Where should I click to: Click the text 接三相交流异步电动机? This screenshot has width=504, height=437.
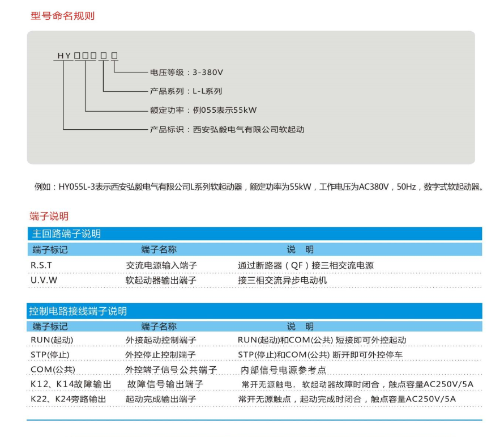(x=282, y=281)
